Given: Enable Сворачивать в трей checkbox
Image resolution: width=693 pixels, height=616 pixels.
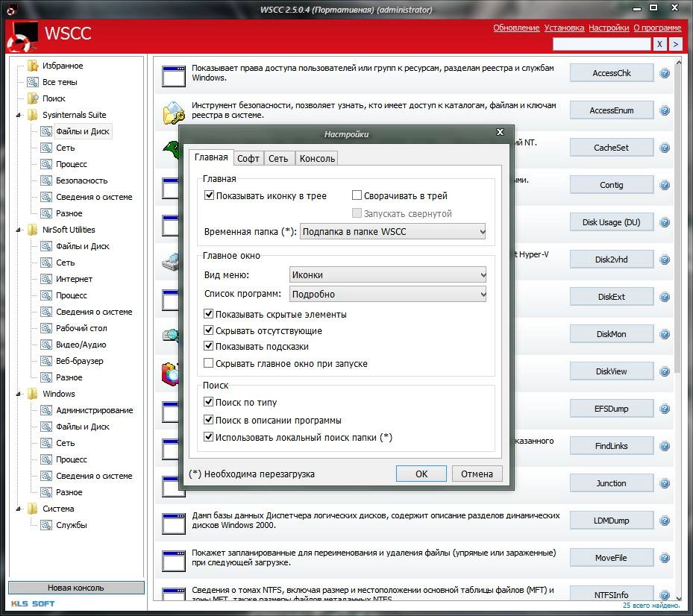Looking at the screenshot, I should point(357,195).
